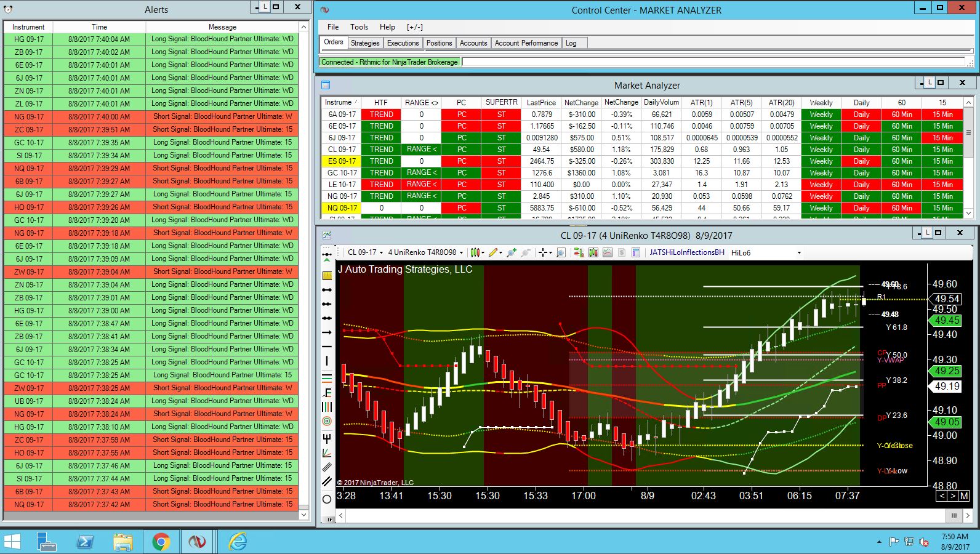Select the Orders tab

click(334, 42)
